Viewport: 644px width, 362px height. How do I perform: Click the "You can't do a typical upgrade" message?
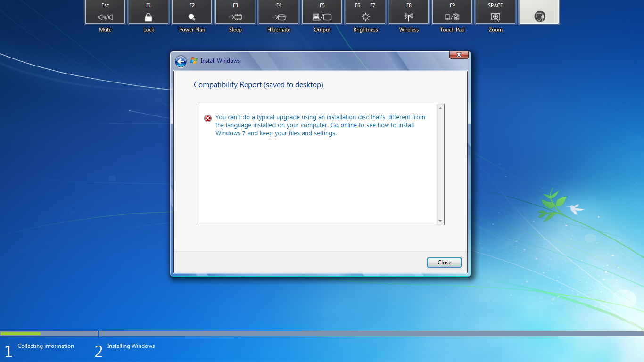(321, 125)
